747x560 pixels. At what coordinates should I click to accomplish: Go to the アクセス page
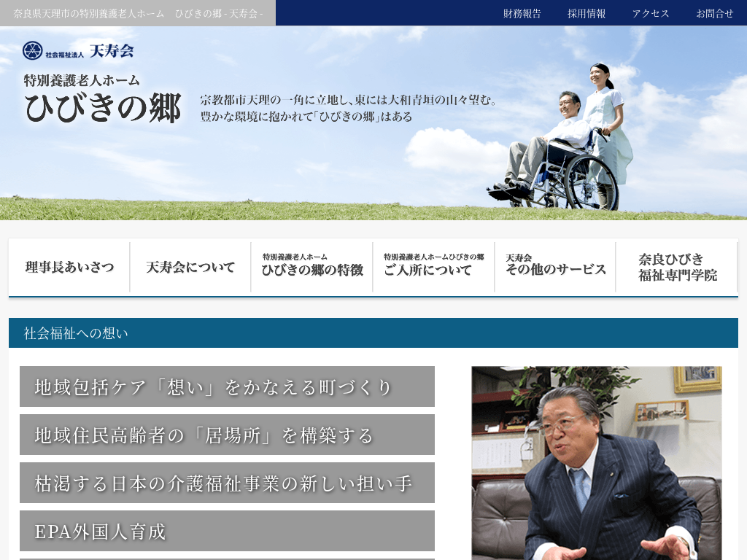click(651, 13)
